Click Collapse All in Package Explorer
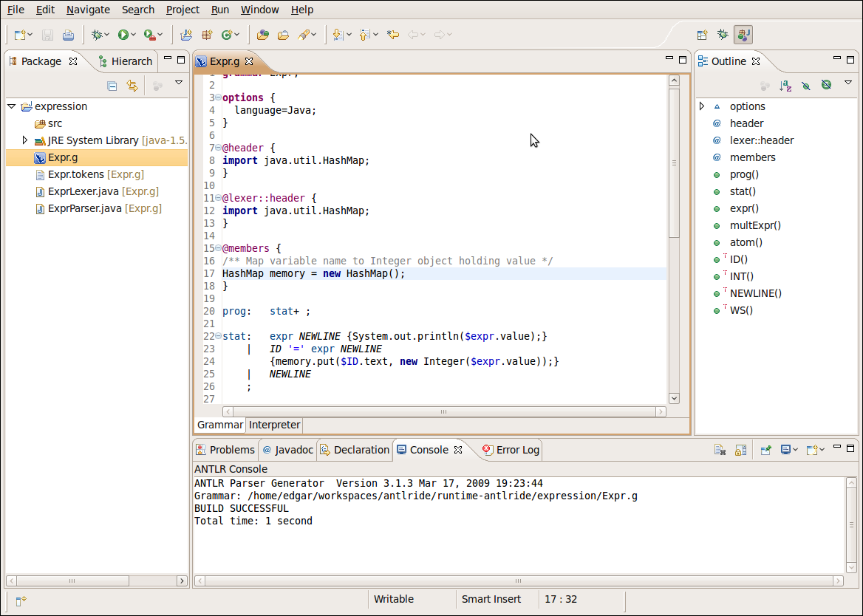The image size is (863, 616). pos(112,86)
